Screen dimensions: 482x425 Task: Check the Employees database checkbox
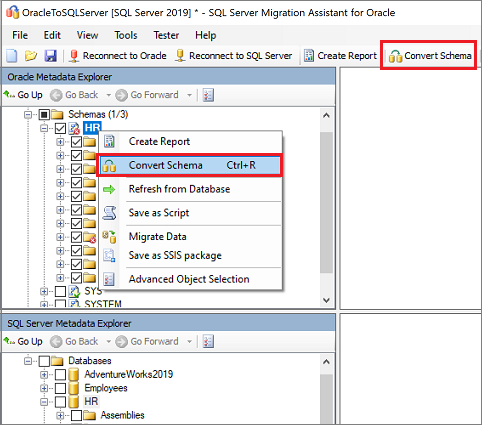60,388
